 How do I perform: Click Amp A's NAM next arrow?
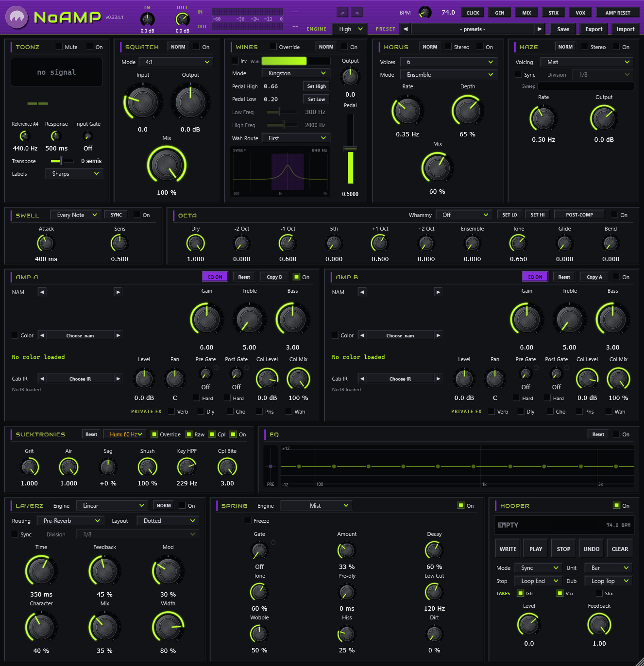pos(118,292)
